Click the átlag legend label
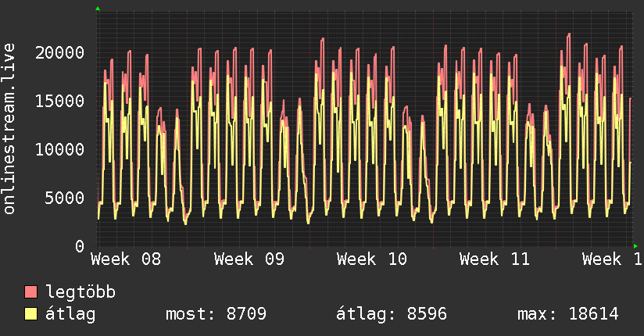Image resolution: width=644 pixels, height=336 pixels. pos(70,314)
